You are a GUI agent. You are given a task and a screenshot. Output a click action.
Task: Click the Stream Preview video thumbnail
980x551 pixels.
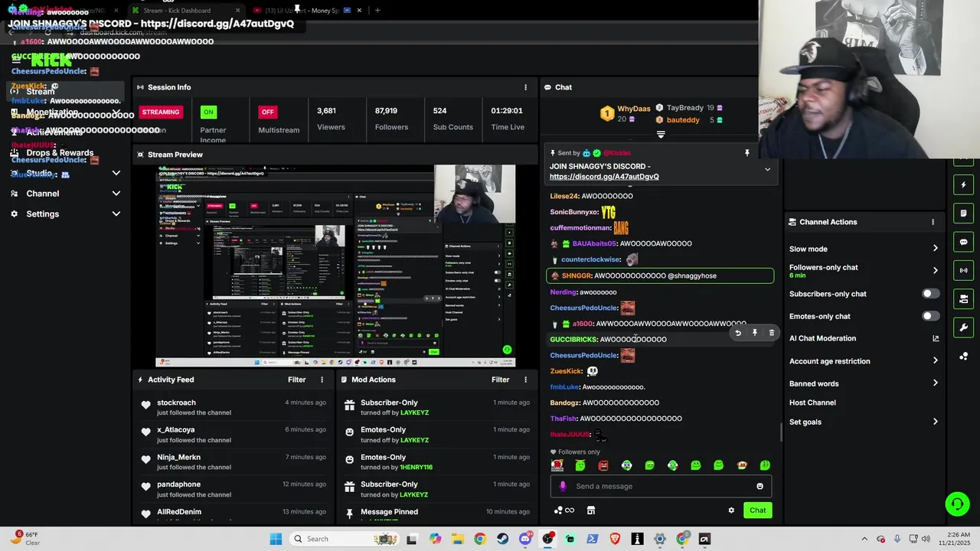coord(335,266)
